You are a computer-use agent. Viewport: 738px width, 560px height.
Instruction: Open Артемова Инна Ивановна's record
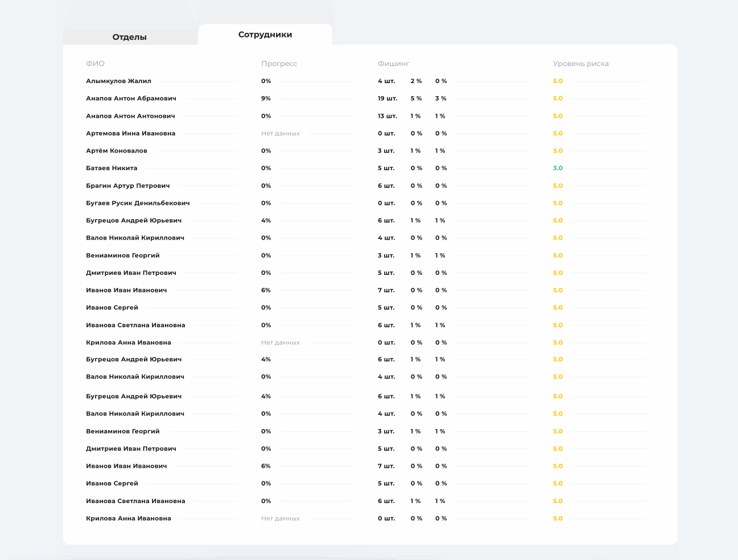(131, 134)
